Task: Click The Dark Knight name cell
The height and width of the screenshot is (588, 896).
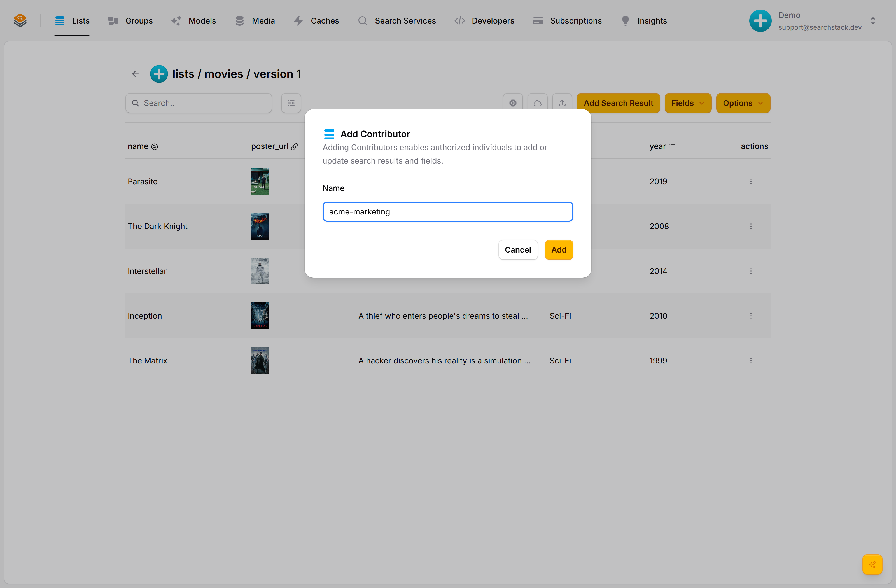Action: [157, 226]
